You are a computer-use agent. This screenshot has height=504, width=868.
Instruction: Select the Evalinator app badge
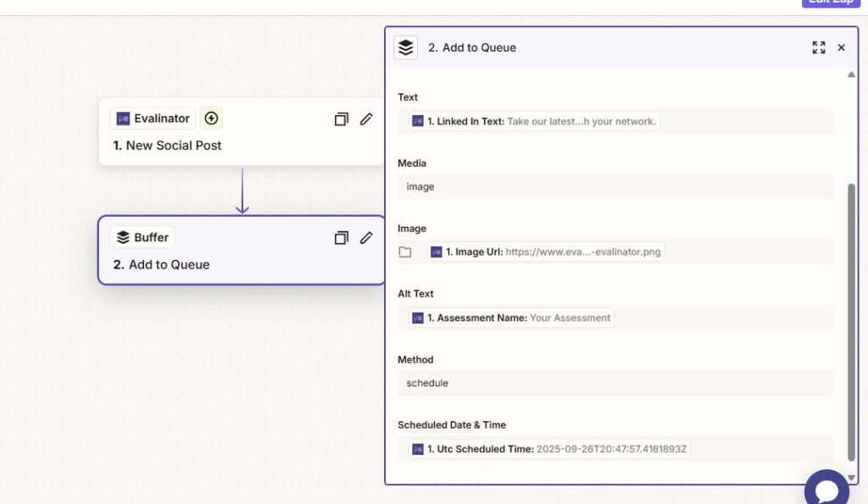tap(153, 119)
